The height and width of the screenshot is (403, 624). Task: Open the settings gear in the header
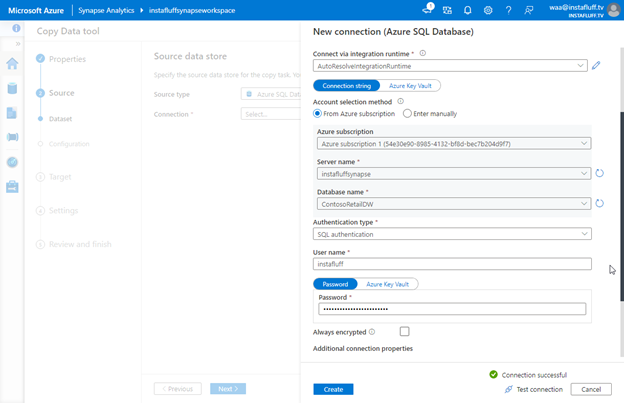point(488,10)
